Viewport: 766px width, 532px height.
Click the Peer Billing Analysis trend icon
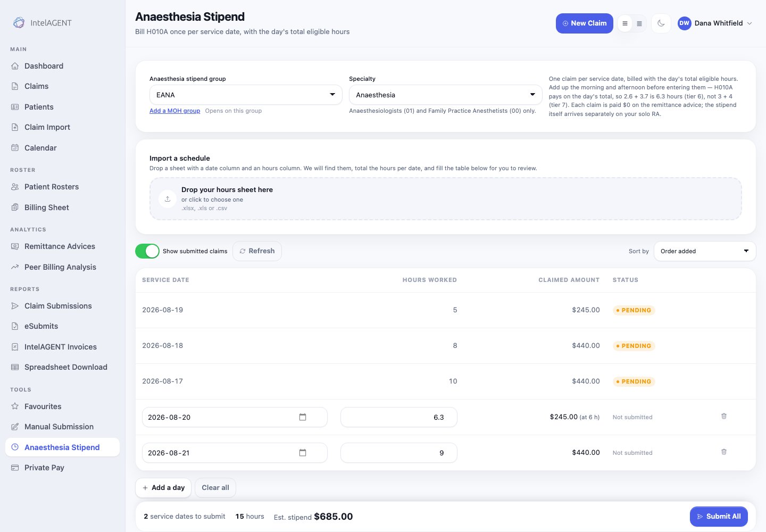[x=15, y=267]
